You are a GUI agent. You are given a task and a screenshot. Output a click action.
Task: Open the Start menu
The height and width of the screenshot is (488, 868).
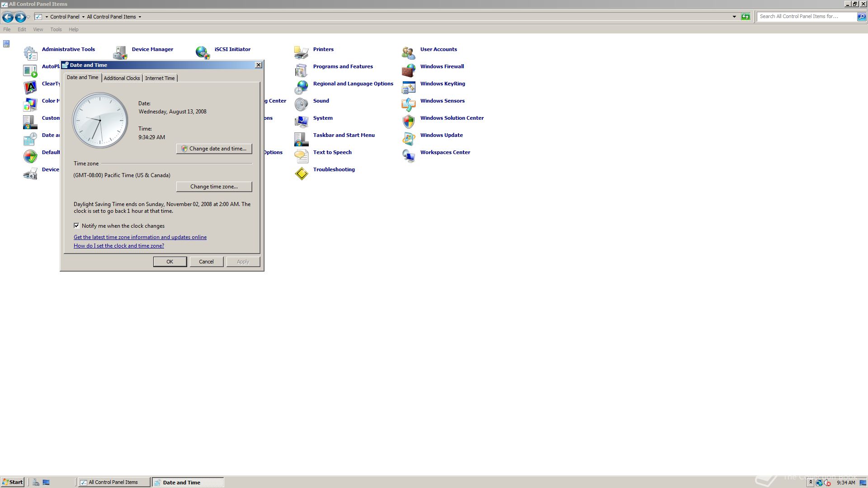point(13,482)
